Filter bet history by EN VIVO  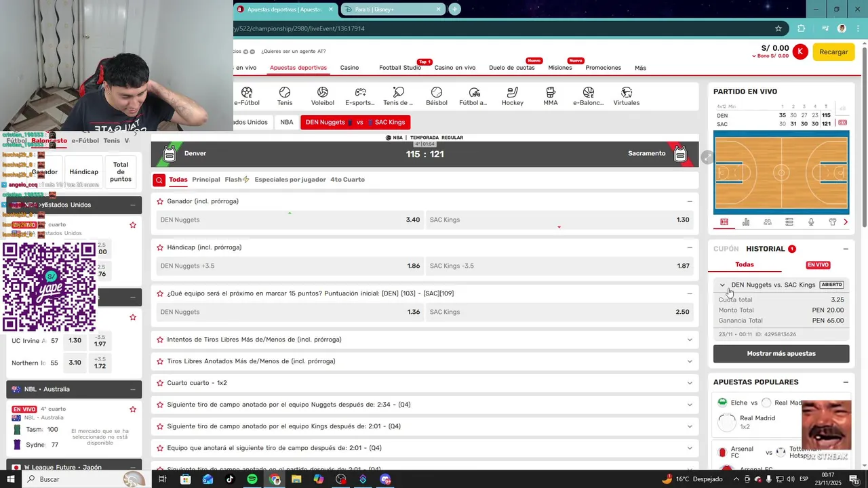[x=818, y=265]
